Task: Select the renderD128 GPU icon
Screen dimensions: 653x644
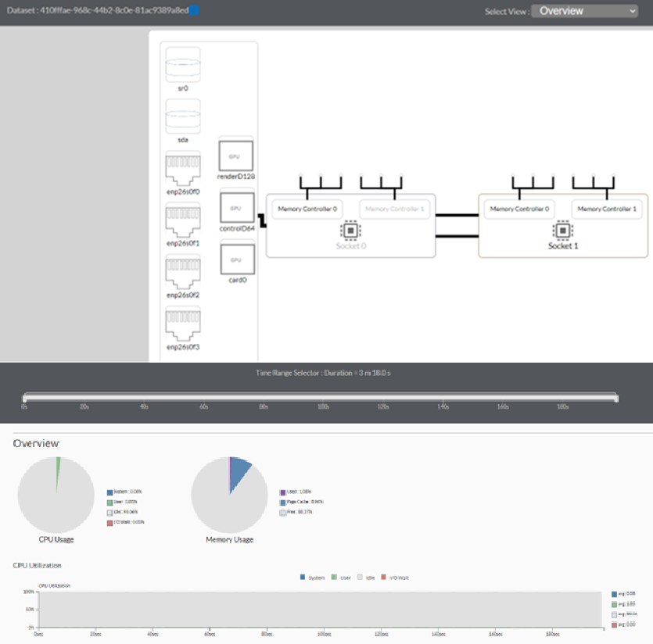Action: [235, 156]
